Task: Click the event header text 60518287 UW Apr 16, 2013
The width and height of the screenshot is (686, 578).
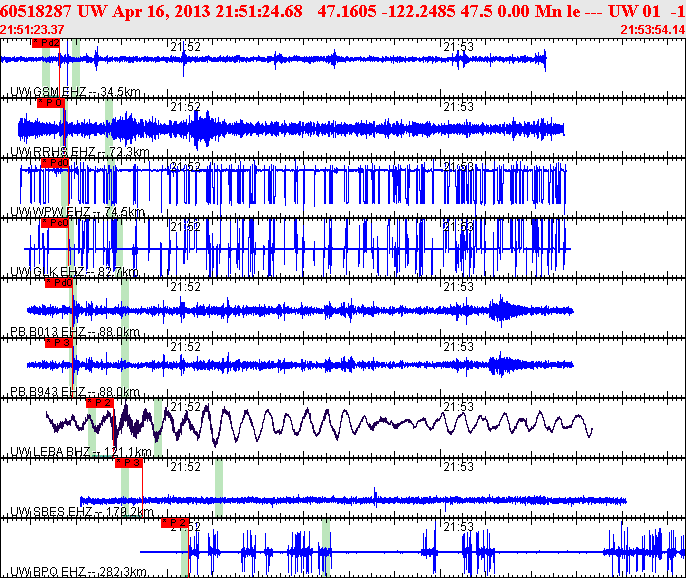Action: click(105, 11)
